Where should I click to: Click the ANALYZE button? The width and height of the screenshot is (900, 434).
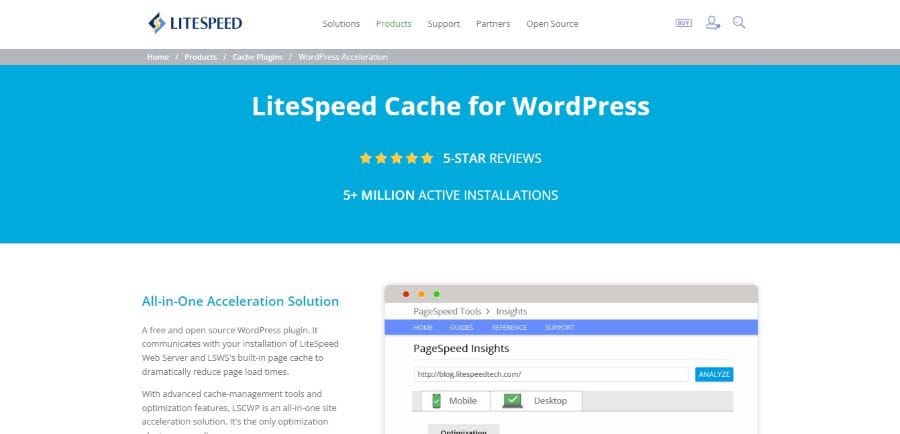point(714,374)
